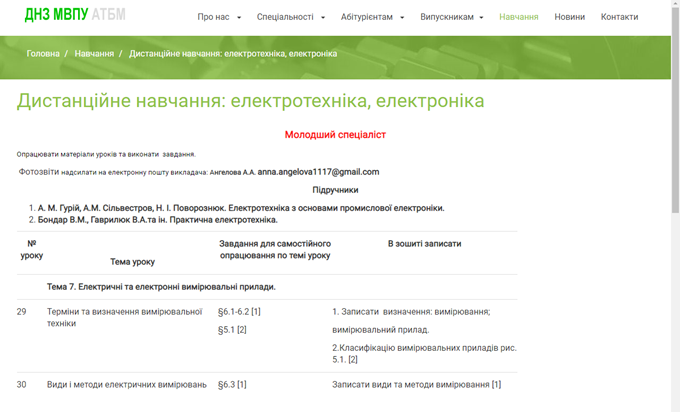Click text 2.Класифікацію вимірювальних приладів рис. 5.1
681x413 pixels.
click(x=424, y=354)
